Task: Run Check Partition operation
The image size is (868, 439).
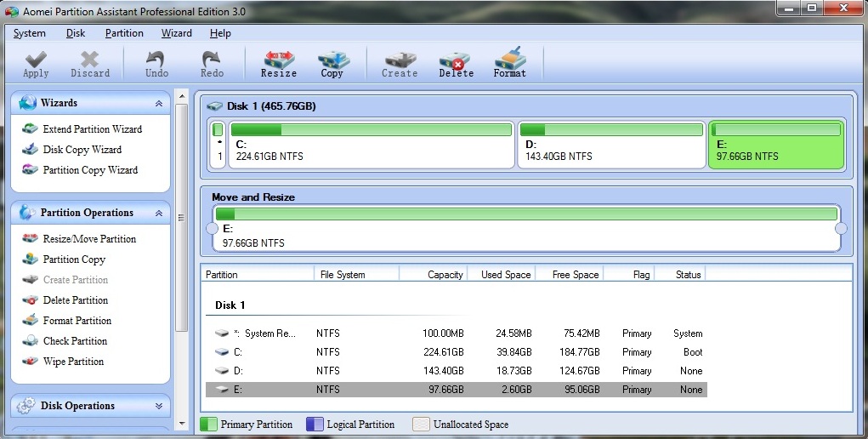Action: tap(76, 341)
